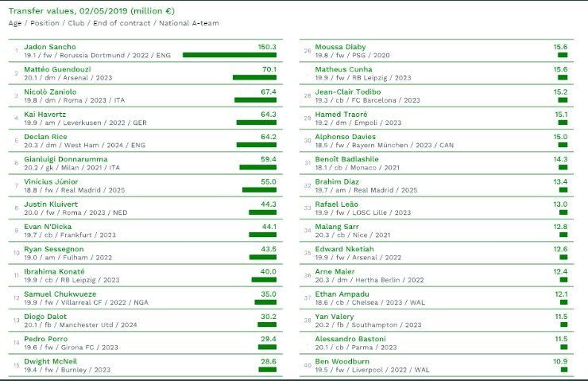588x381 pixels.
Task: Select the Declan Rice row name
Action: point(45,137)
